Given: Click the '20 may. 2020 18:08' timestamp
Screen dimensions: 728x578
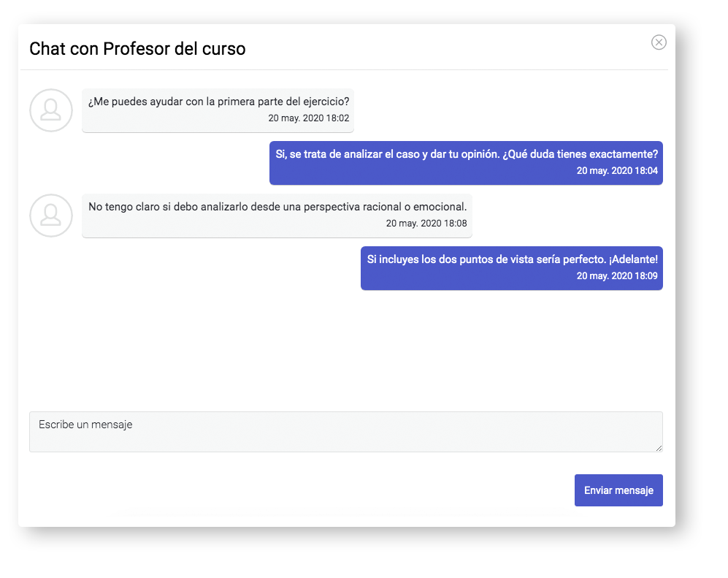Looking at the screenshot, I should click(426, 223).
